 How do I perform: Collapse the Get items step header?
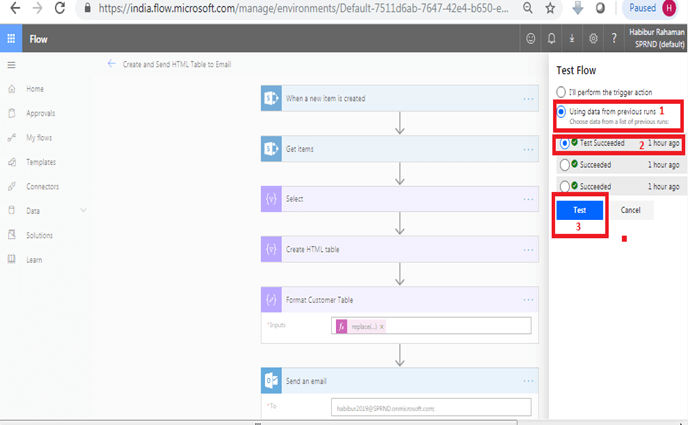[x=400, y=149]
